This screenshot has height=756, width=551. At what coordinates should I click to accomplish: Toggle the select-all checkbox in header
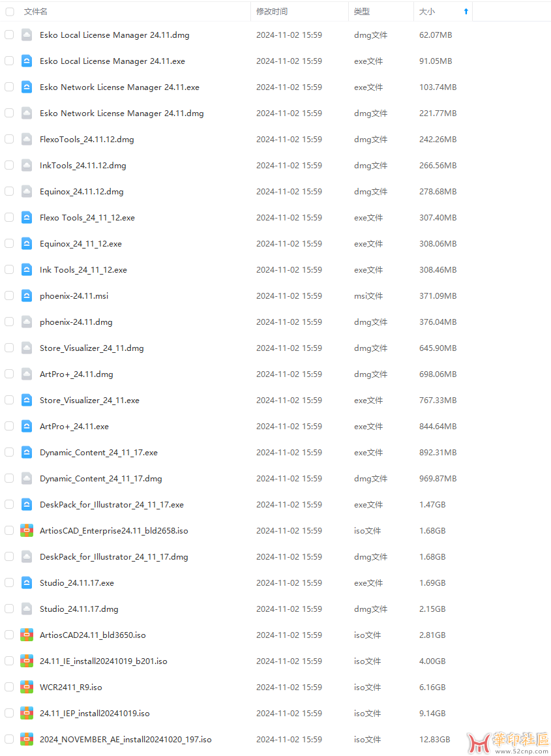click(x=10, y=11)
